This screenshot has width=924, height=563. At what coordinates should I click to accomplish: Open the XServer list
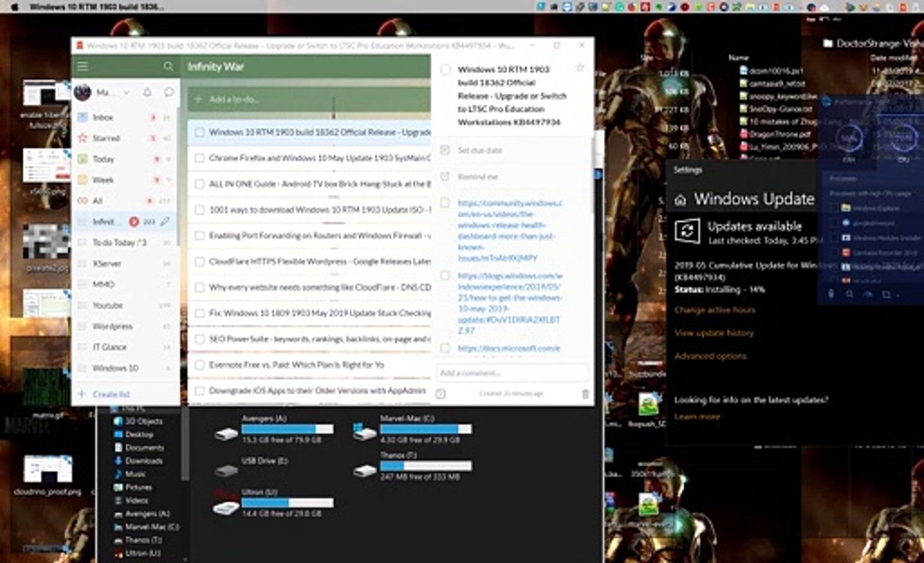coord(125,264)
